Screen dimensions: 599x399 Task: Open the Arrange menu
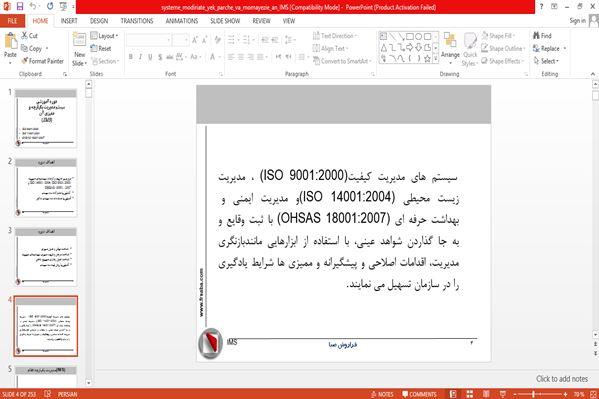tap(450, 49)
